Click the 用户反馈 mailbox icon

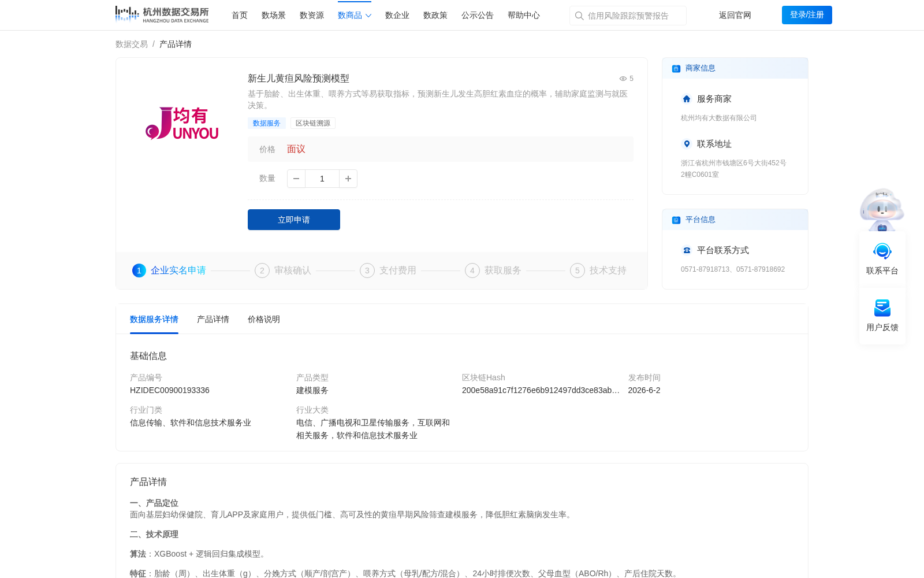(882, 307)
